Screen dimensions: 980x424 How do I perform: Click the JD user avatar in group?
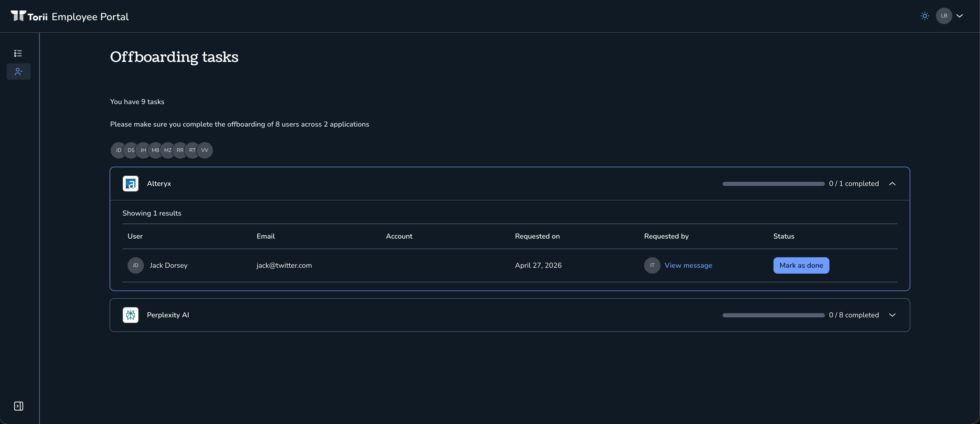click(118, 150)
